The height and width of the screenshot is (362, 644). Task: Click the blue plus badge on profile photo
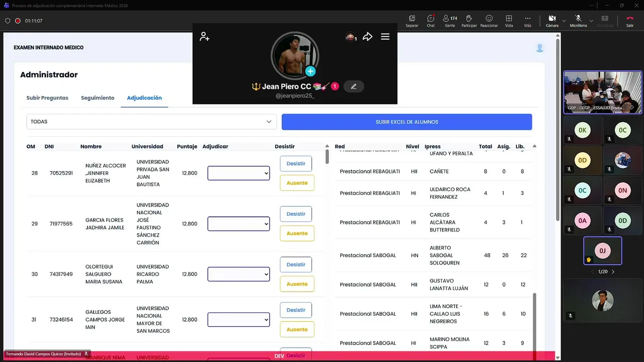click(310, 71)
